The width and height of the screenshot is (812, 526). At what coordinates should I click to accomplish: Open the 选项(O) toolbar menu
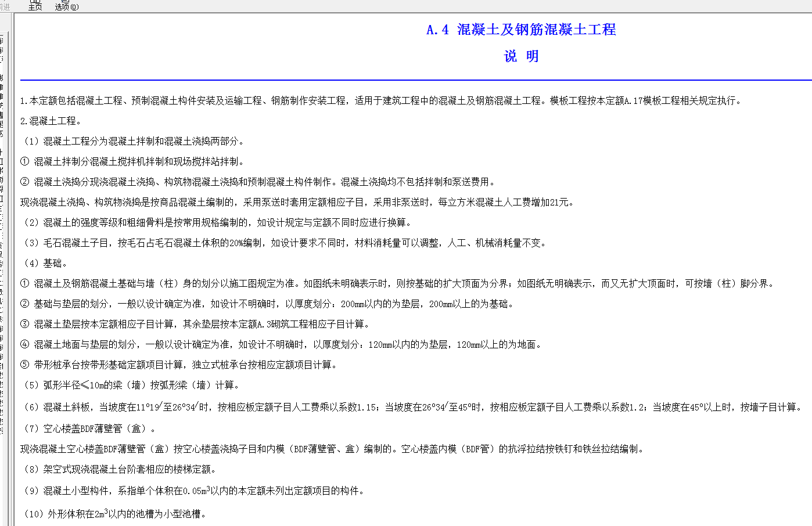[67, 6]
